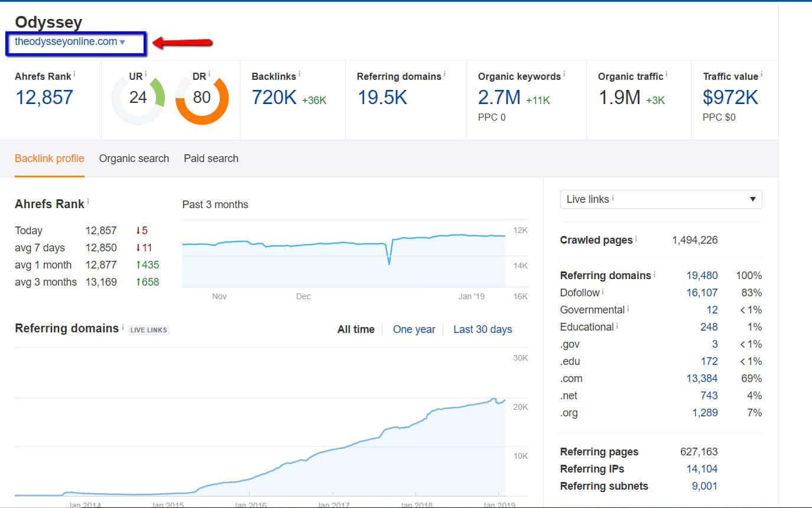812x508 pixels.
Task: Open the Educational count 248
Action: point(709,327)
